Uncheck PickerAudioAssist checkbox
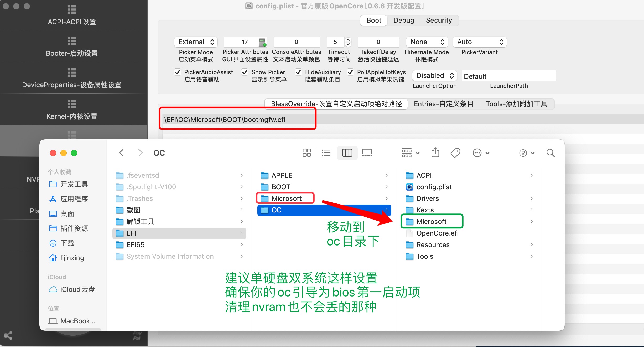The image size is (644, 347). pyautogui.click(x=178, y=72)
